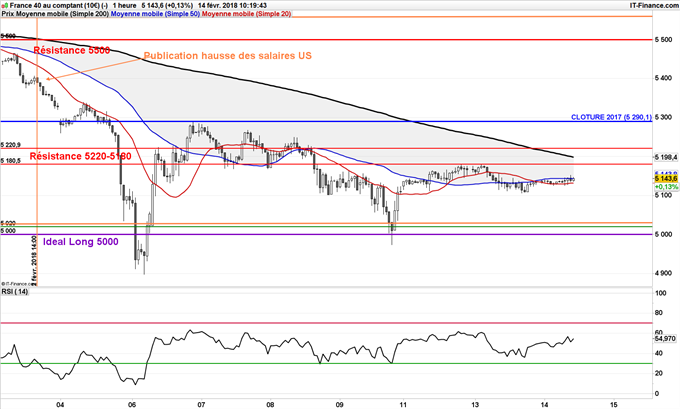Click date 11 on the time axis

point(404,405)
